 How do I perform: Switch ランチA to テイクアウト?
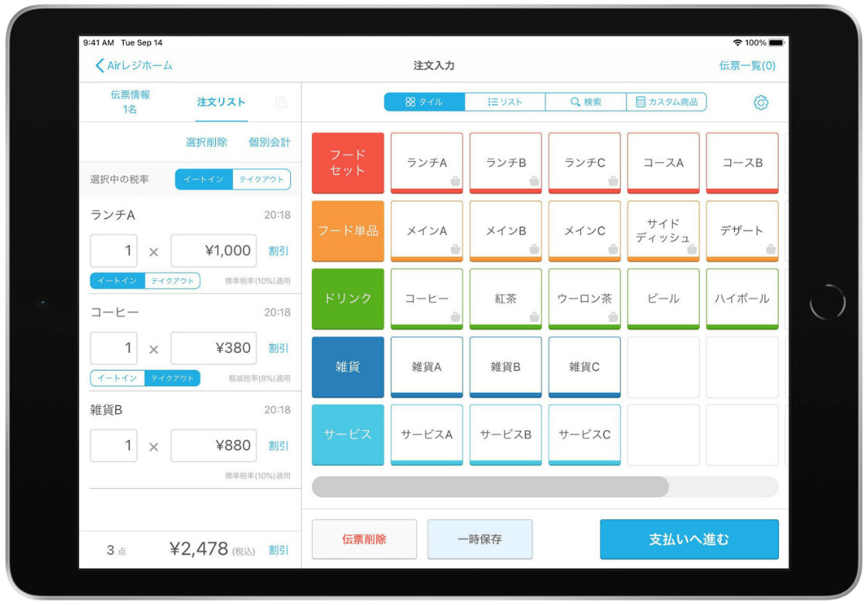point(172,282)
